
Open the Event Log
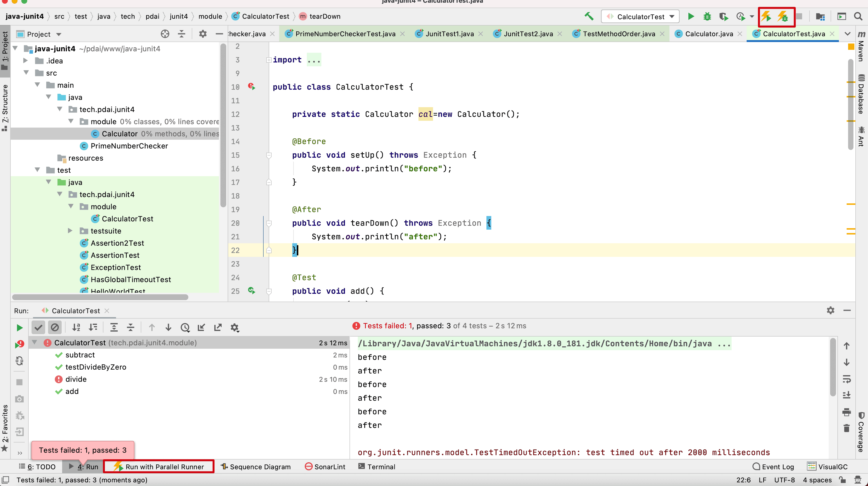tap(773, 467)
